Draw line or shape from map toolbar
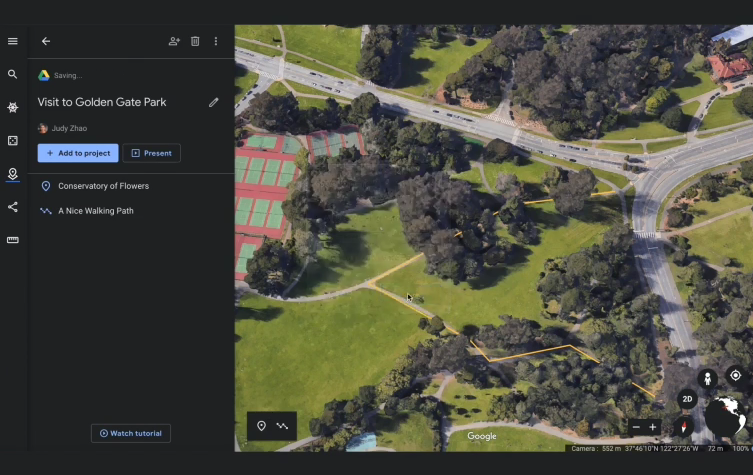This screenshot has height=475, width=753. click(282, 426)
